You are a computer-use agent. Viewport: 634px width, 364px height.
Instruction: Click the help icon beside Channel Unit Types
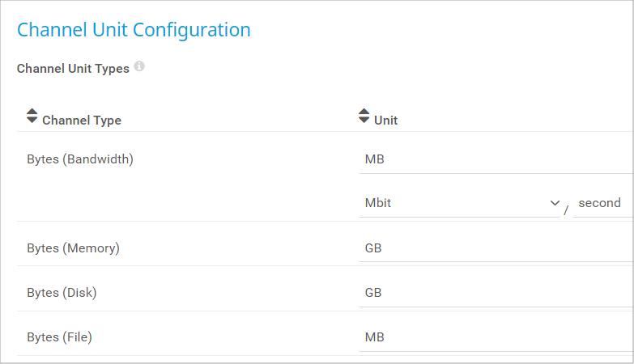click(139, 67)
